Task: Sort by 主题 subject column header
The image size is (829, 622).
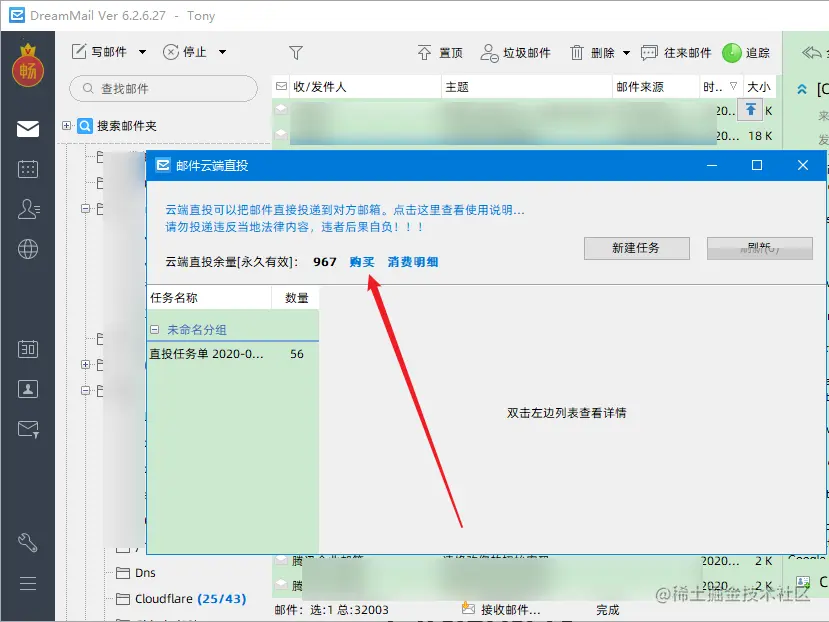Action: tap(527, 87)
